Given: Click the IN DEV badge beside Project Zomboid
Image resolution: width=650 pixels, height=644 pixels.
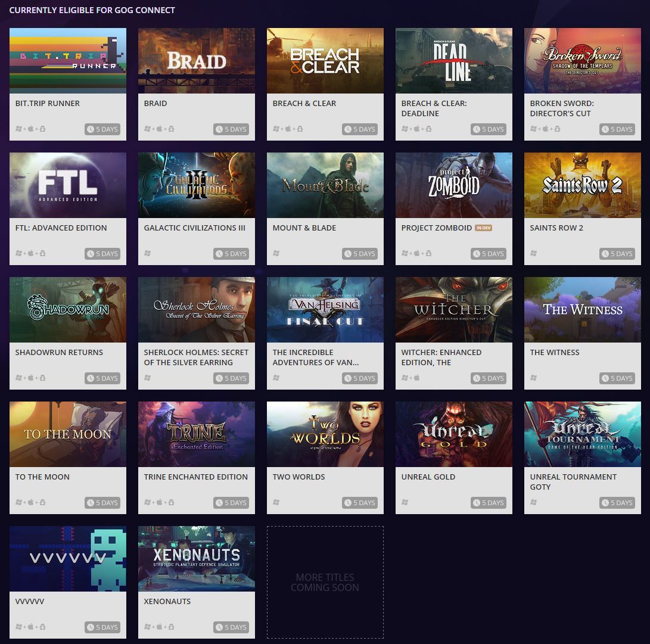Looking at the screenshot, I should [483, 228].
